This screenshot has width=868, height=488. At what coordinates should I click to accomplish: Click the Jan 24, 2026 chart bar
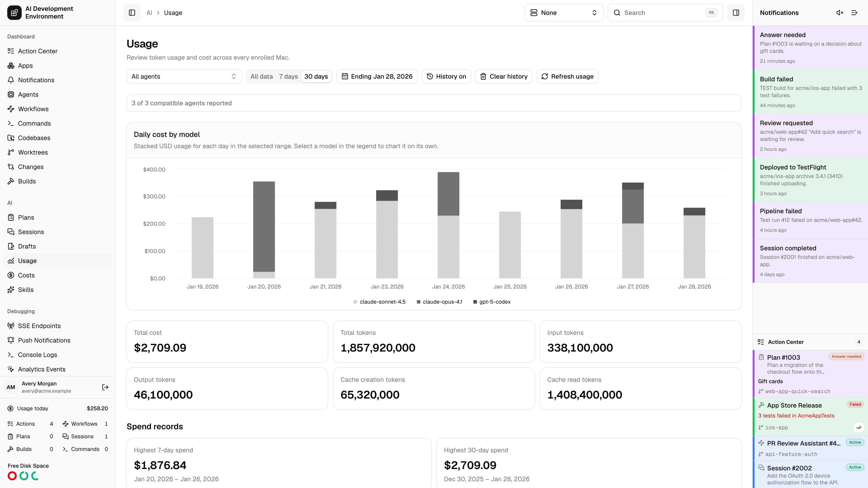pos(448,225)
